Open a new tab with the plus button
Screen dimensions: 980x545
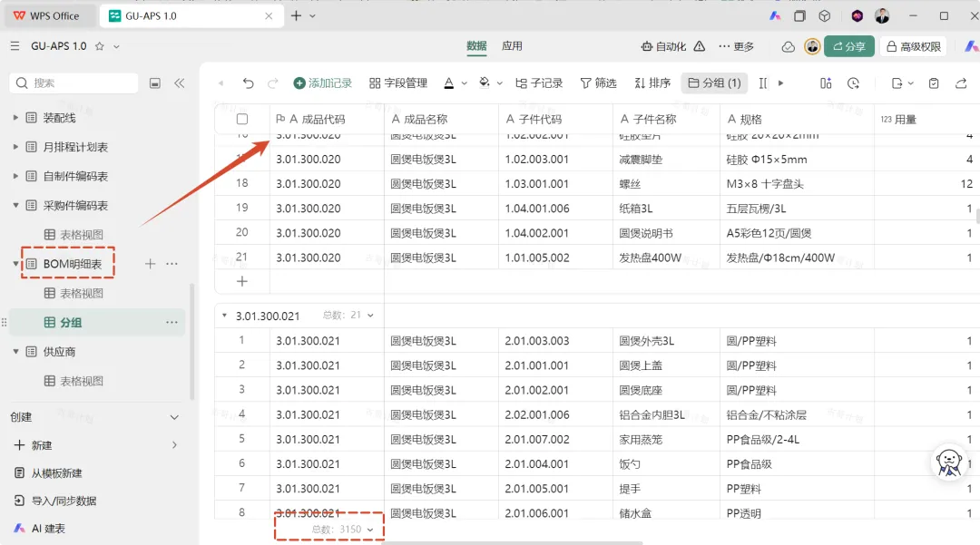tap(296, 15)
